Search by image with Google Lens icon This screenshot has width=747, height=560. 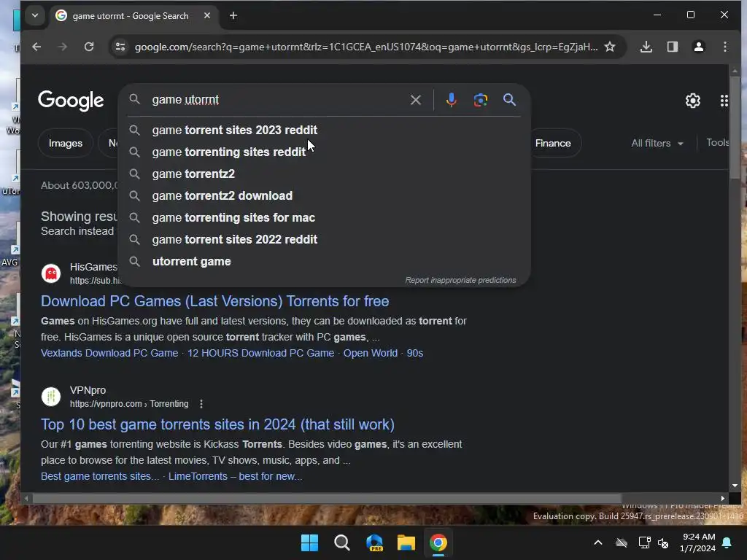(x=480, y=100)
